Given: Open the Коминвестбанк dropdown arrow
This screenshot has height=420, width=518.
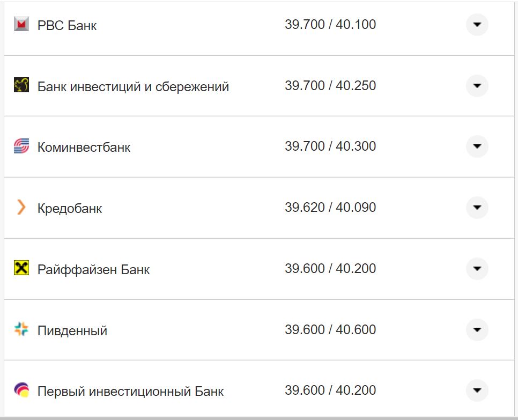Looking at the screenshot, I should pyautogui.click(x=477, y=146).
